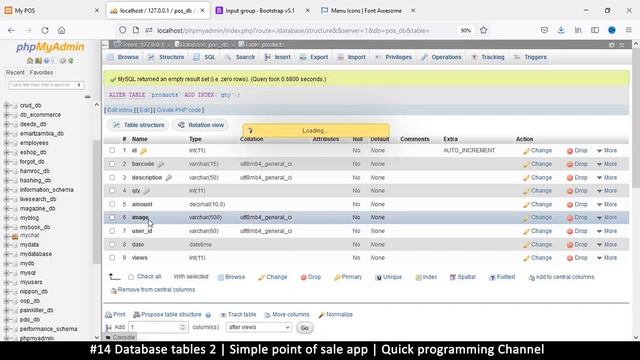Click the phpMyAdmin logo
The height and width of the screenshot is (360, 640).
[x=50, y=47]
